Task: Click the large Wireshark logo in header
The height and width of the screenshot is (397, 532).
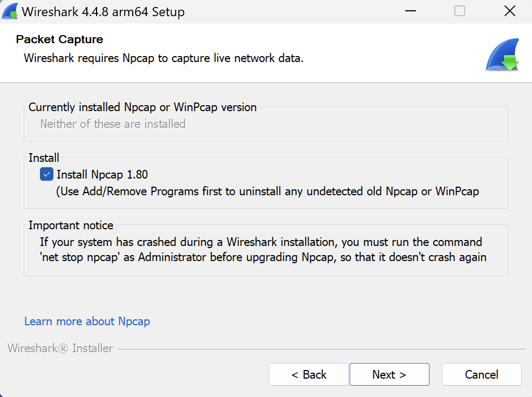Action: coord(502,55)
